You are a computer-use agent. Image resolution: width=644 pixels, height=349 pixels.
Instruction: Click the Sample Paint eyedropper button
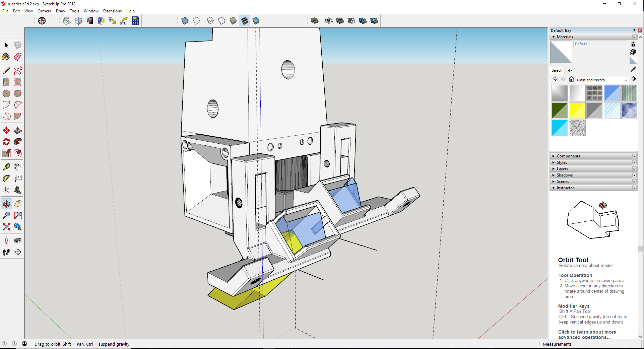pos(633,70)
